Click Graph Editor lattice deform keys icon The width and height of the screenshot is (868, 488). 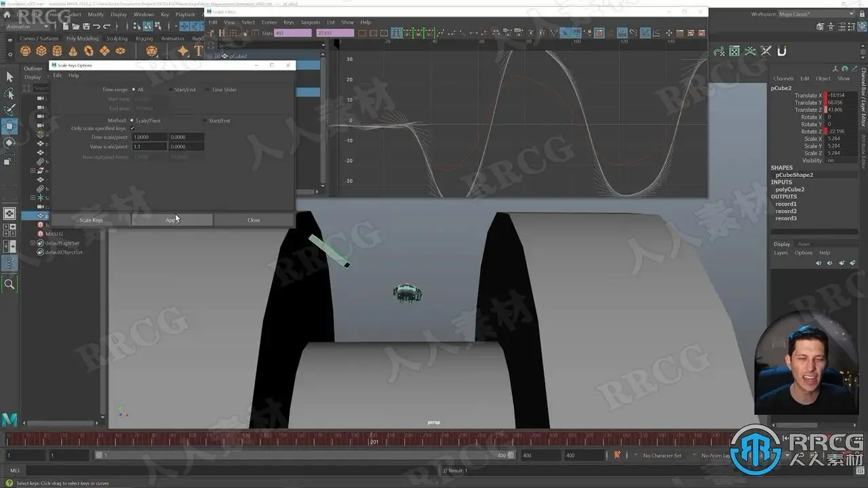click(232, 33)
